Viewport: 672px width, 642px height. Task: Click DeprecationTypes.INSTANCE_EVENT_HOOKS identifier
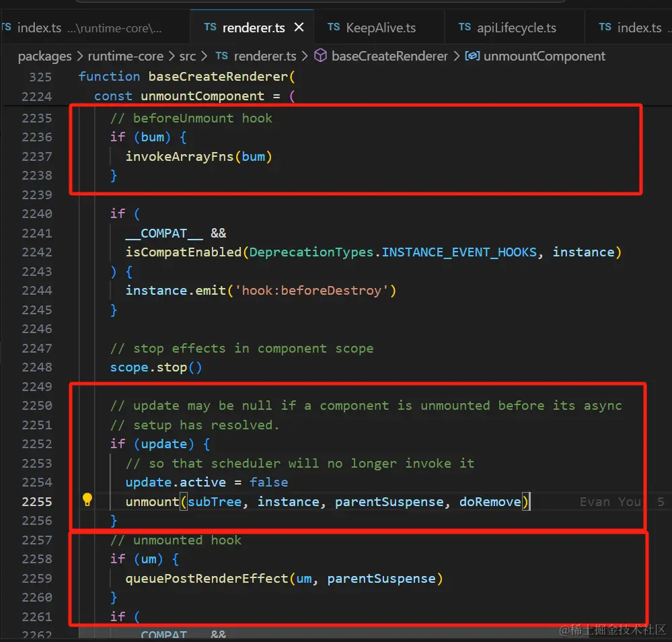coord(393,252)
